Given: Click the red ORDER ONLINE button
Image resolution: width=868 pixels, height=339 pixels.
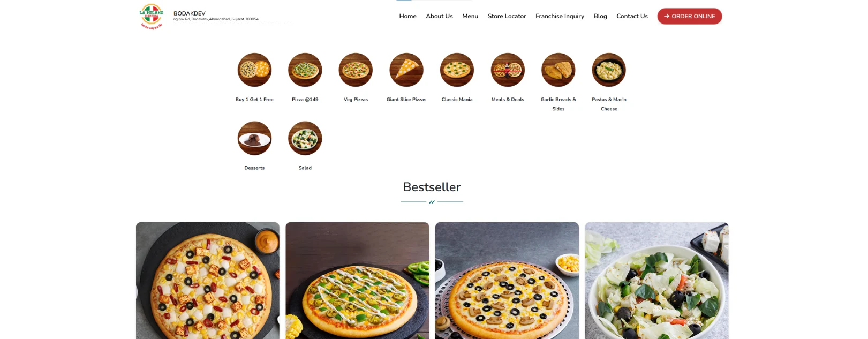Looking at the screenshot, I should 690,16.
